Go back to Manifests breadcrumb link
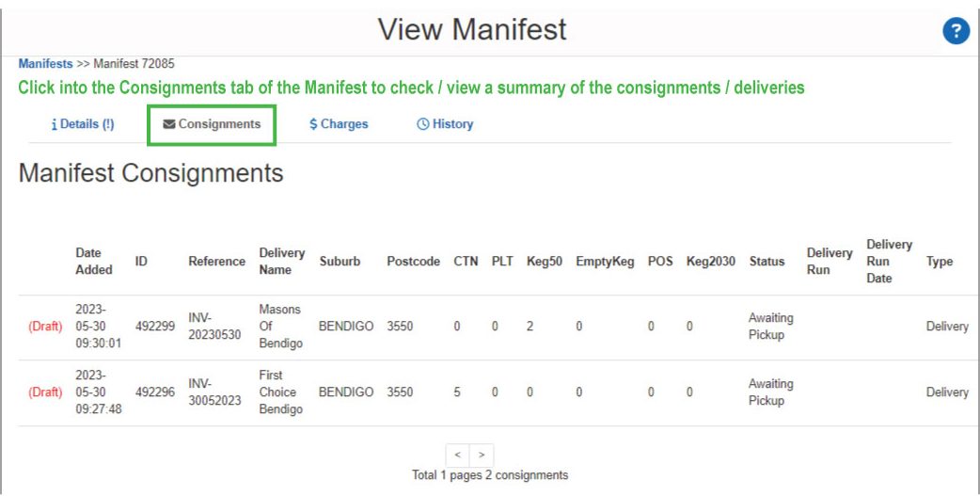980x496 pixels. pos(45,64)
